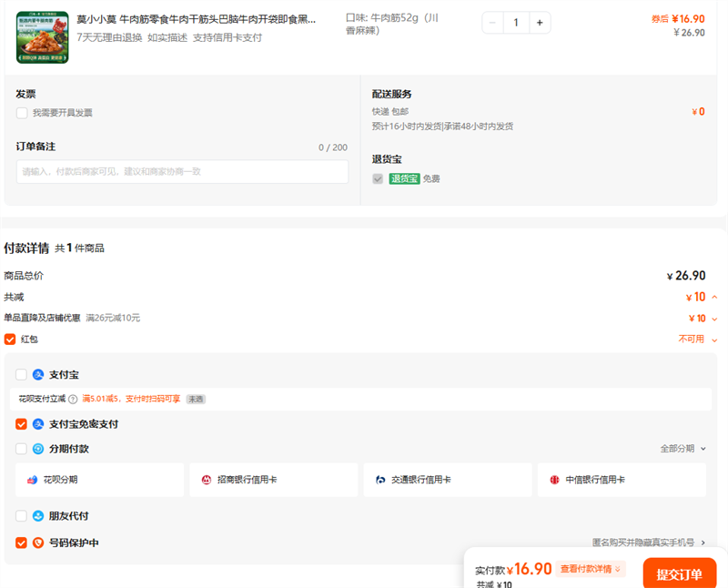Click the 提交订单 submit order button
The image size is (728, 588).
point(679,574)
